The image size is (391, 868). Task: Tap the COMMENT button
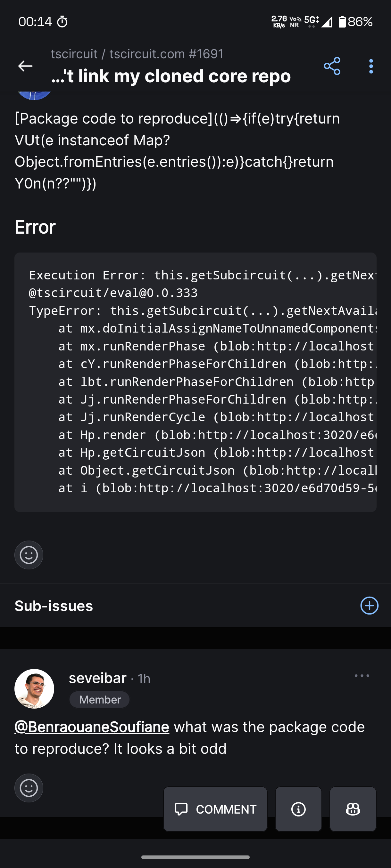[215, 809]
